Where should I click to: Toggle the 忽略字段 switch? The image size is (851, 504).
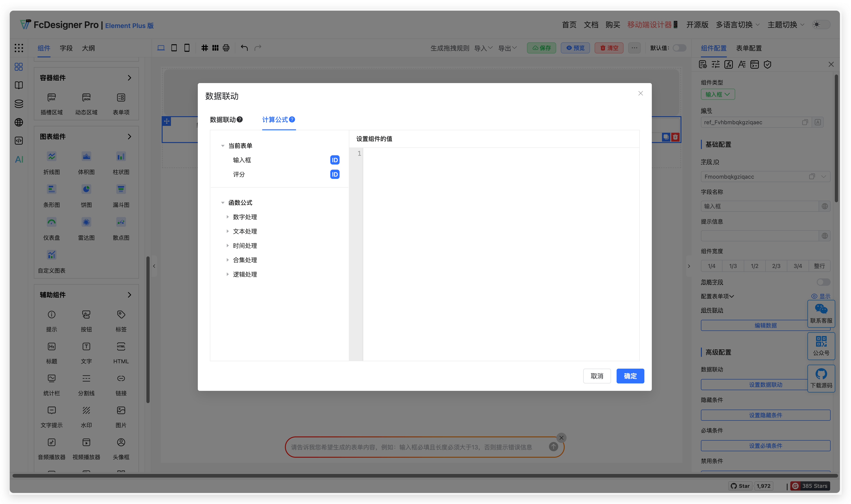point(823,282)
